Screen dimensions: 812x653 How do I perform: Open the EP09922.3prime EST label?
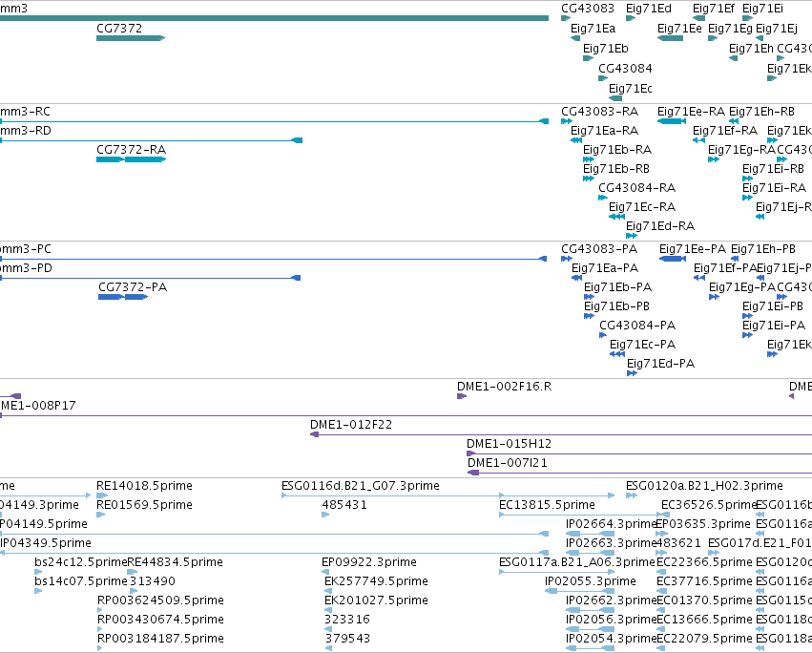(369, 563)
